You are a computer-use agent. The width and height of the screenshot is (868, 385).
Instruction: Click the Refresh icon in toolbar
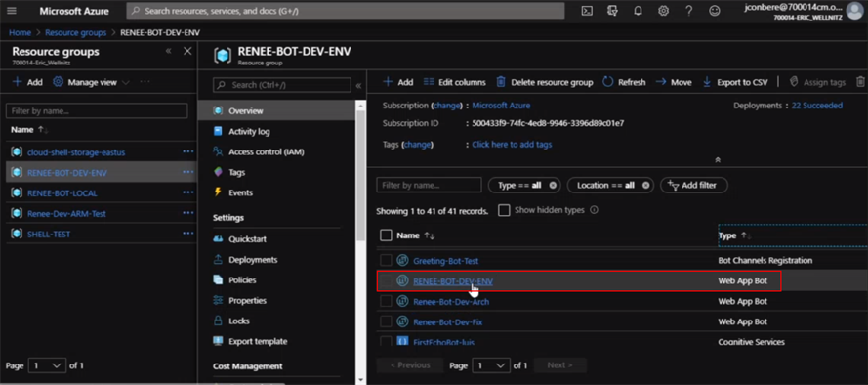[608, 82]
